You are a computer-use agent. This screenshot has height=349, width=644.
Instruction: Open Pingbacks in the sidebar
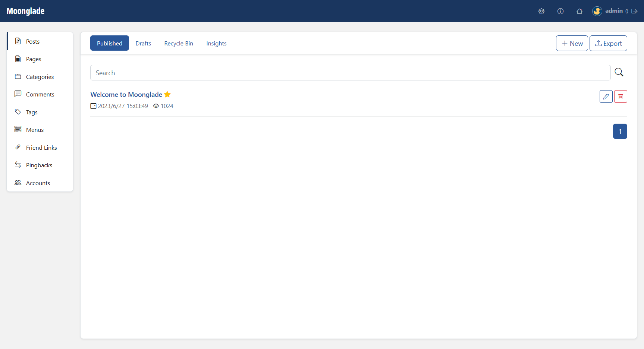pos(40,165)
